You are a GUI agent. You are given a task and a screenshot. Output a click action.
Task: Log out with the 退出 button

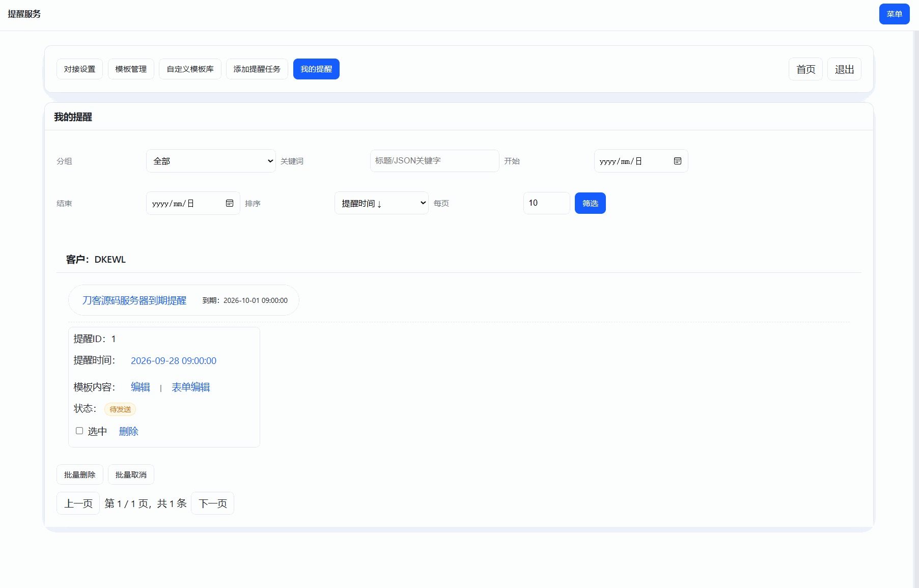coord(844,69)
